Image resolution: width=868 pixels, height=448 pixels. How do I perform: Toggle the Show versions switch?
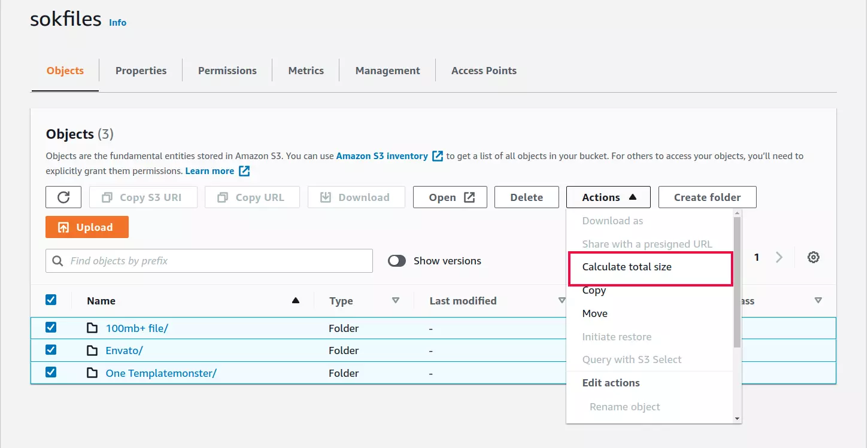click(x=397, y=261)
